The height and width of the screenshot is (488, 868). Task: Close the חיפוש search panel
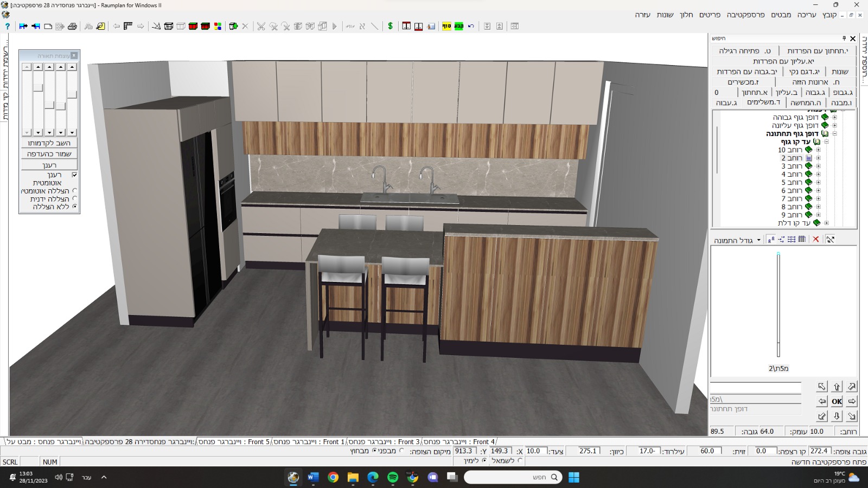[853, 38]
